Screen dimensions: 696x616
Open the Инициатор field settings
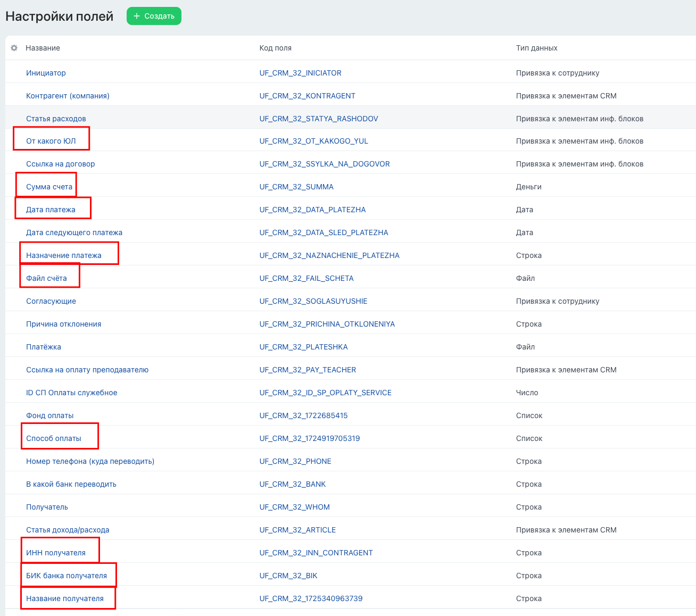(46, 73)
